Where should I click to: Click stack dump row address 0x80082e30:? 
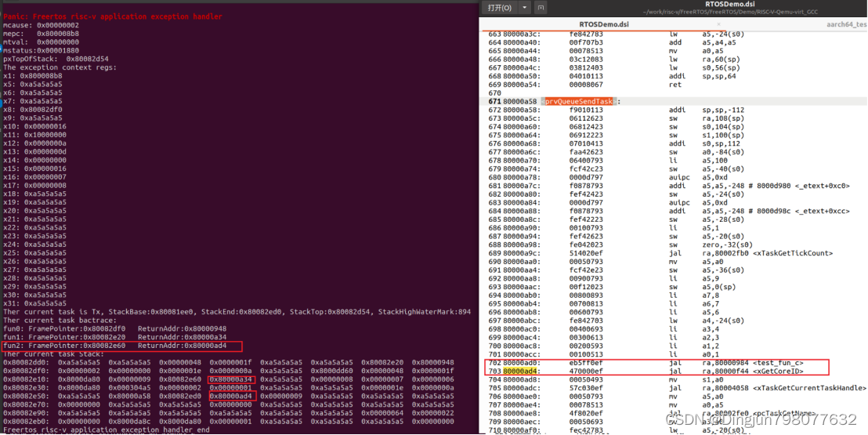coord(26,388)
